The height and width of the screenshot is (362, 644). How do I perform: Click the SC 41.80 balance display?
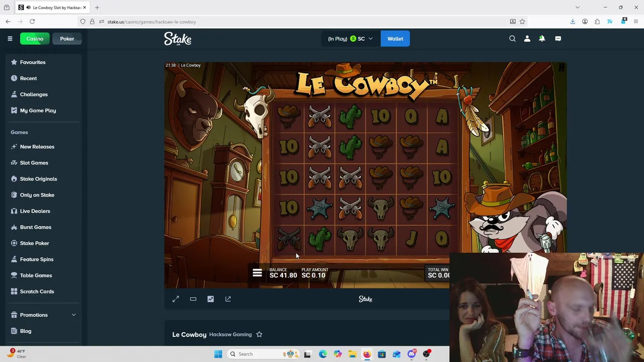(283, 273)
